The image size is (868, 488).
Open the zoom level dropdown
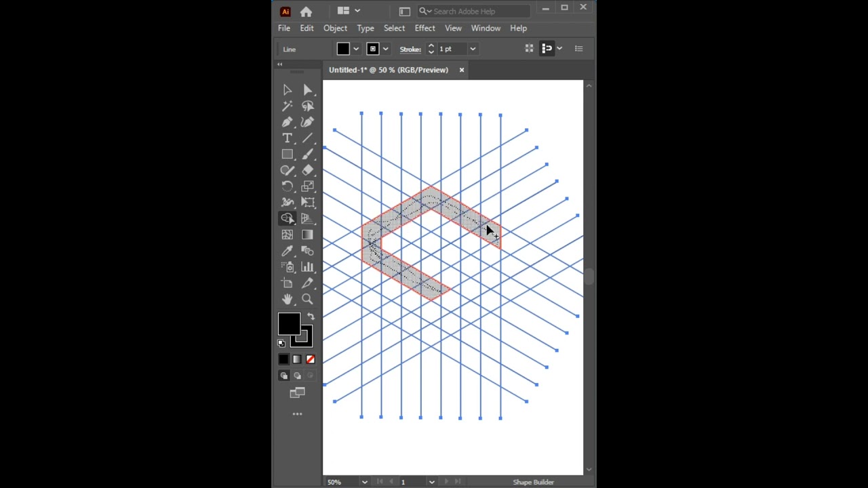[364, 482]
